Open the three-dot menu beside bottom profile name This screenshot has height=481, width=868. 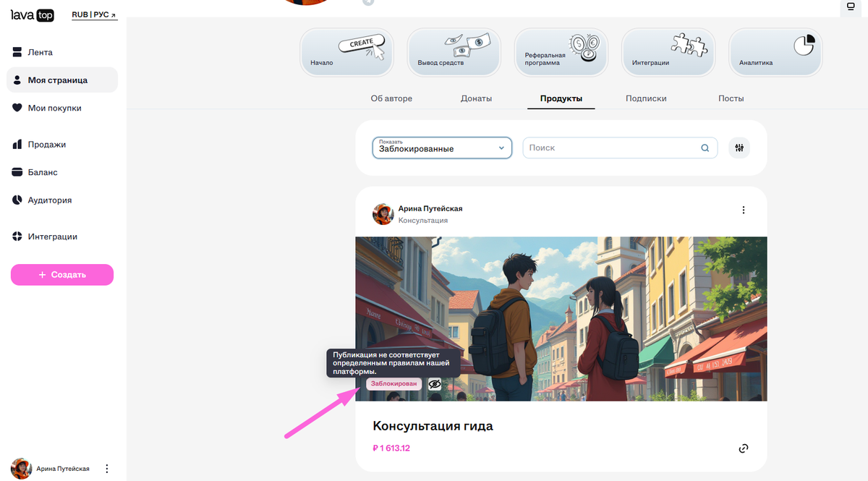click(107, 469)
